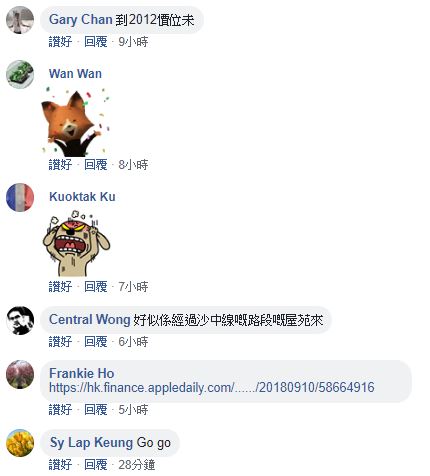Open the Central Wong name link
This screenshot has height=476, width=430.
[90, 320]
